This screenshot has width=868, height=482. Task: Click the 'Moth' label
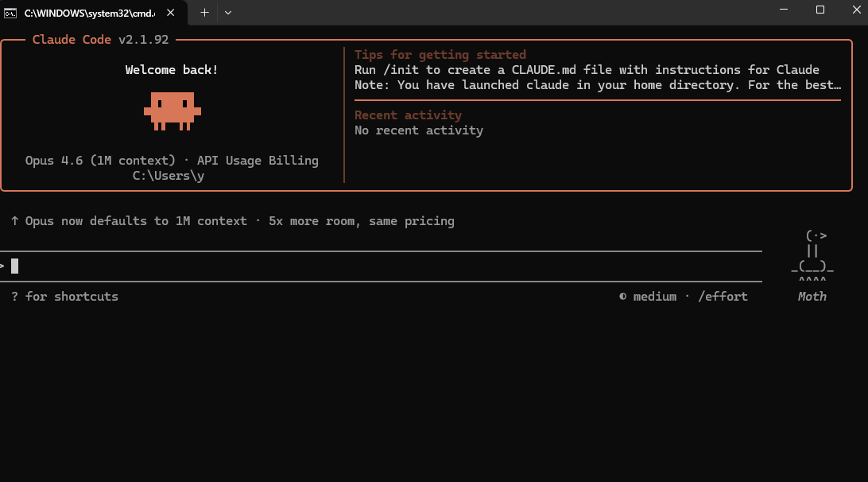coord(812,297)
